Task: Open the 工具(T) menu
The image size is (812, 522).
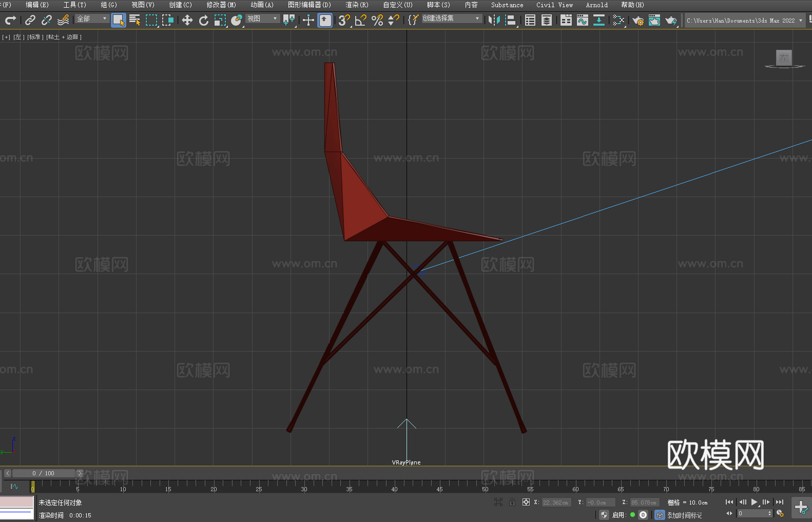Action: click(74, 5)
